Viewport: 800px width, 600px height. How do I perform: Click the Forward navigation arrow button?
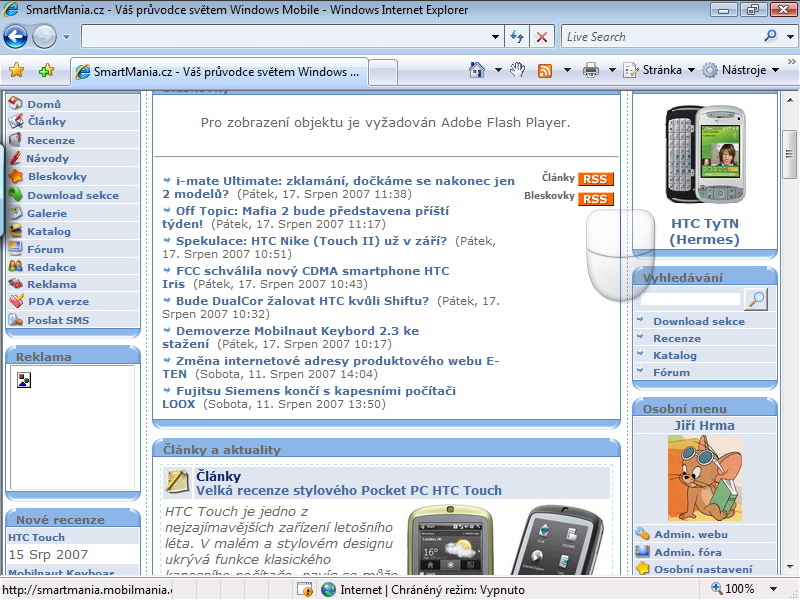(x=44, y=37)
